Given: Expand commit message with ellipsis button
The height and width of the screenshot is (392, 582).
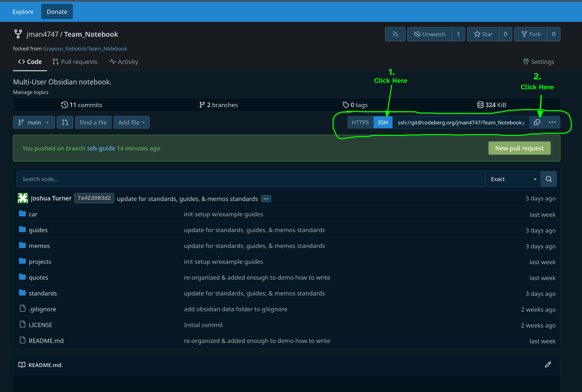Looking at the screenshot, I should (266, 199).
